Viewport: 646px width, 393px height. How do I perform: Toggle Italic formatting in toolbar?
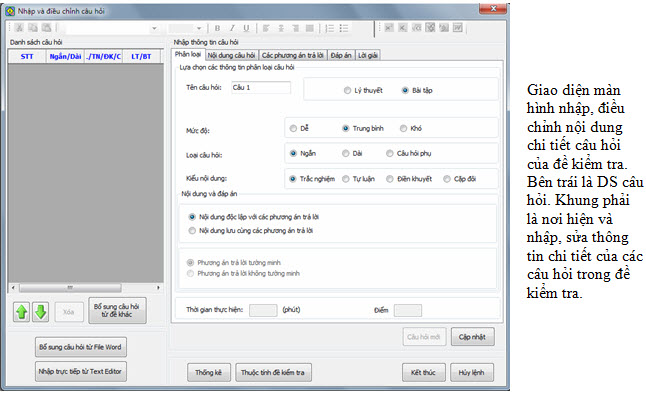coord(232,28)
